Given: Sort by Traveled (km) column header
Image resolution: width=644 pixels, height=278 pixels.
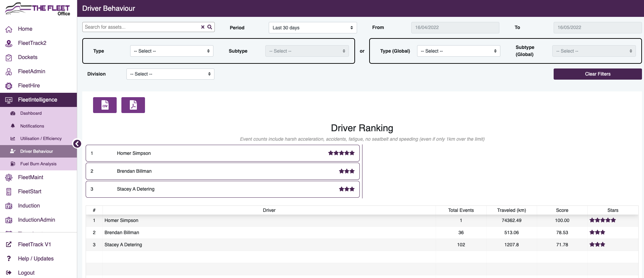Looking at the screenshot, I should (x=511, y=210).
